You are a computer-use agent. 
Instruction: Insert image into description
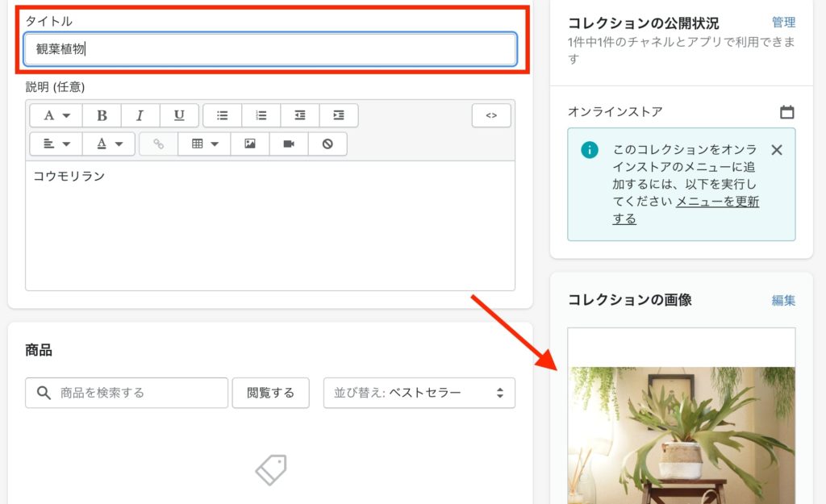pyautogui.click(x=250, y=144)
